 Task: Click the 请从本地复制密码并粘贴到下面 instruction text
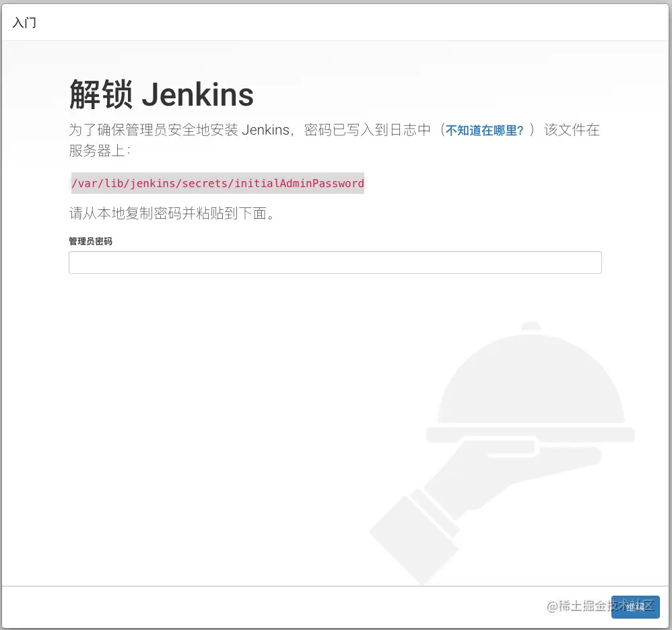tap(172, 213)
